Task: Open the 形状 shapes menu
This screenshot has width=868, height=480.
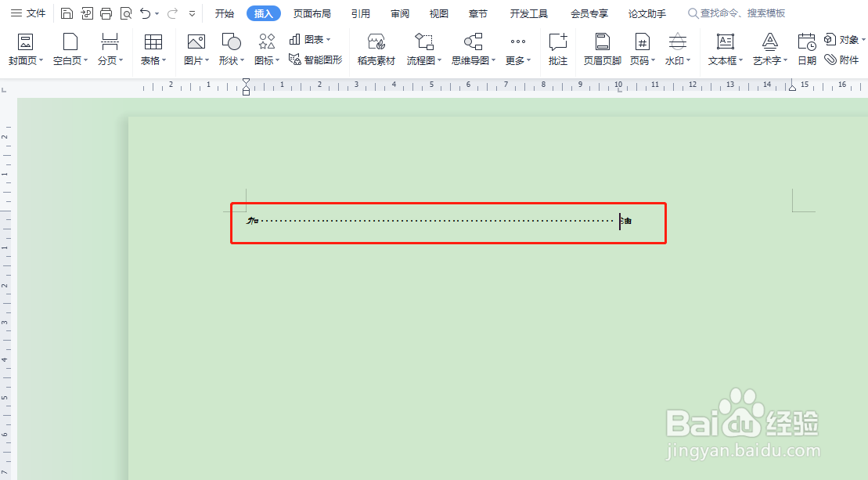Action: click(232, 49)
